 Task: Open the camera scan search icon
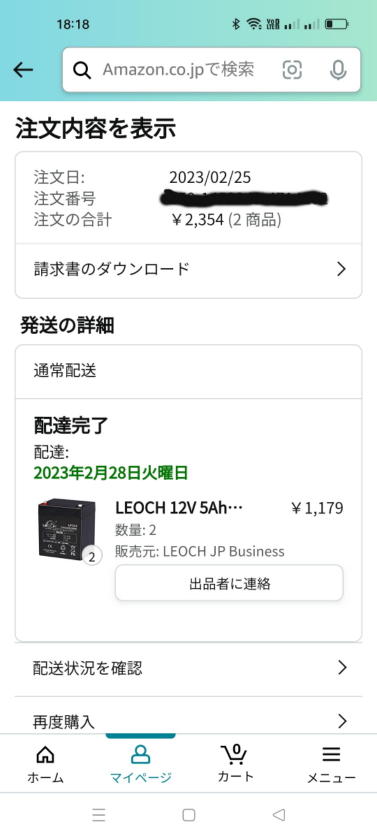point(292,70)
